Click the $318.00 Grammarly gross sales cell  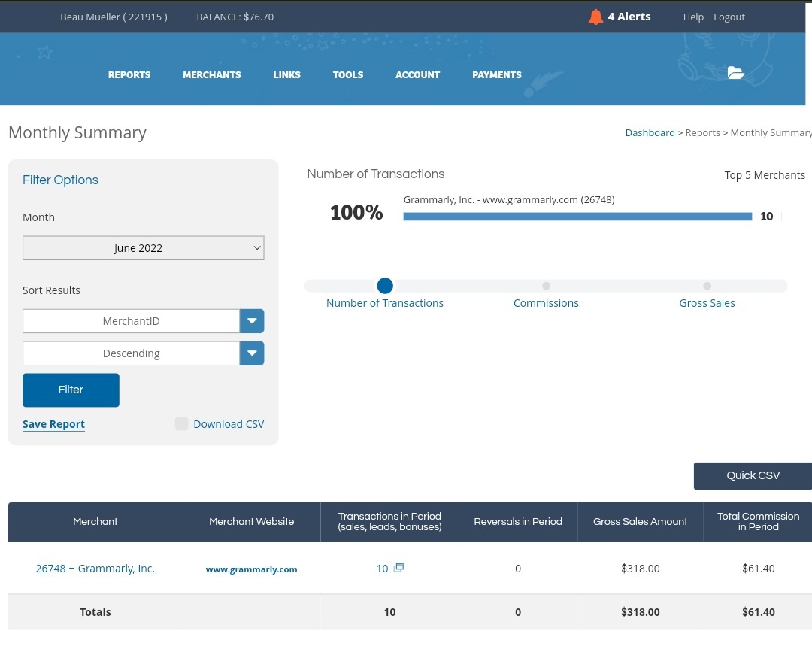(x=640, y=569)
